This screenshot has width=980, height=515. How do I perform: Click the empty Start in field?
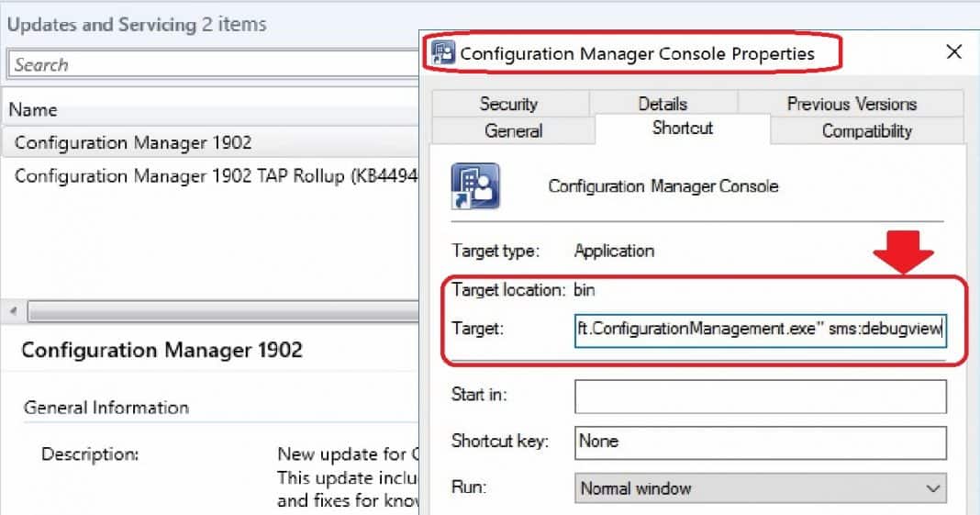point(761,397)
